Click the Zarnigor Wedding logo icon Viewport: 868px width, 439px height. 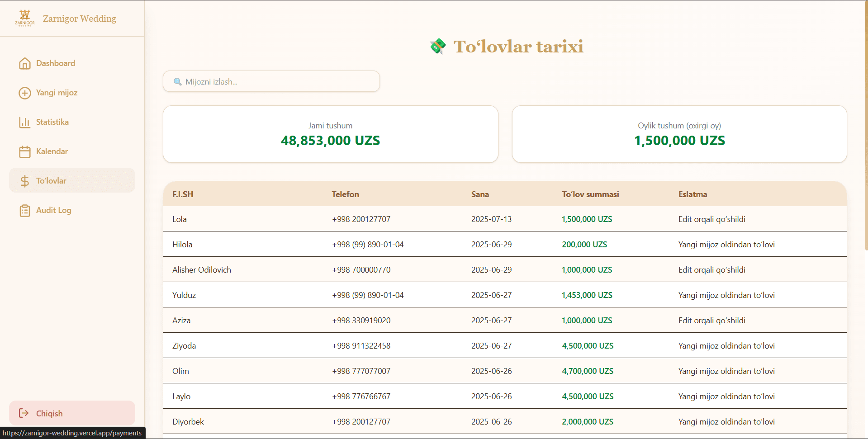(x=25, y=18)
